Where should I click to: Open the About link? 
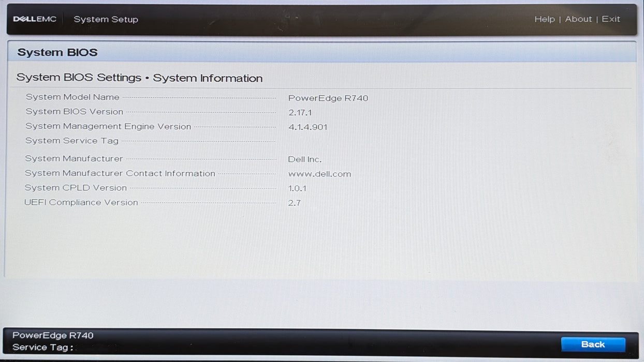tap(578, 19)
